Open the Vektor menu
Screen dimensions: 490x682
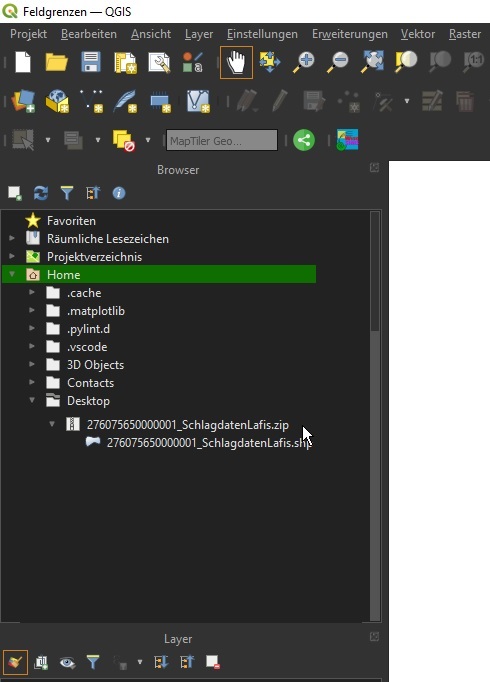coord(417,34)
